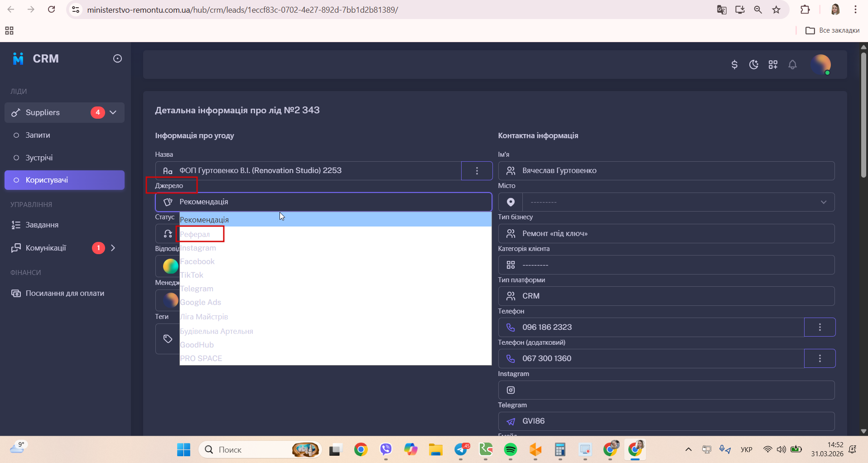
Task: Open the Chrome three-dot menu
Action: click(855, 10)
